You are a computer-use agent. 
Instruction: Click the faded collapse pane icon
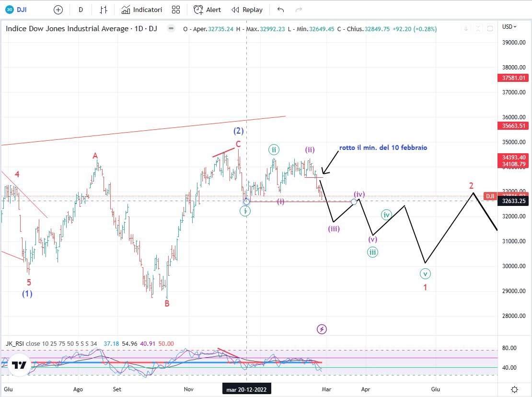pos(478,29)
